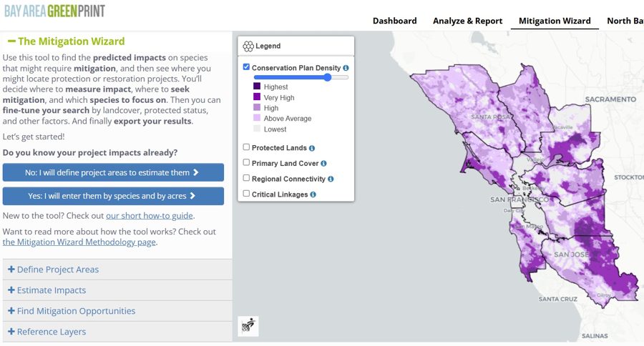Click Santa Cruz label on map
The image size is (644, 346).
[x=557, y=300]
